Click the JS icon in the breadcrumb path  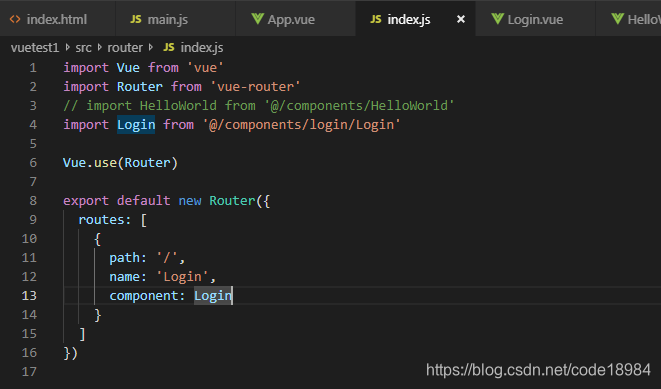pos(169,48)
